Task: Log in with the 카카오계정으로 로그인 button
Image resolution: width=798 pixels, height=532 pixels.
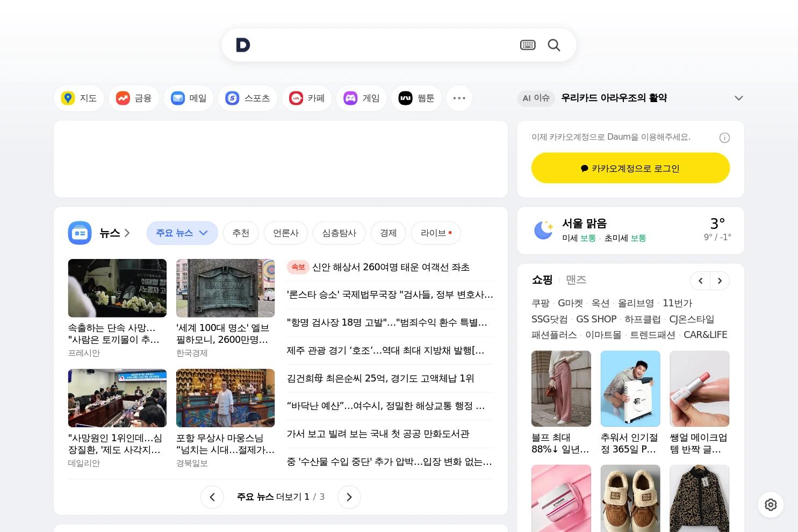Action: coord(631,168)
